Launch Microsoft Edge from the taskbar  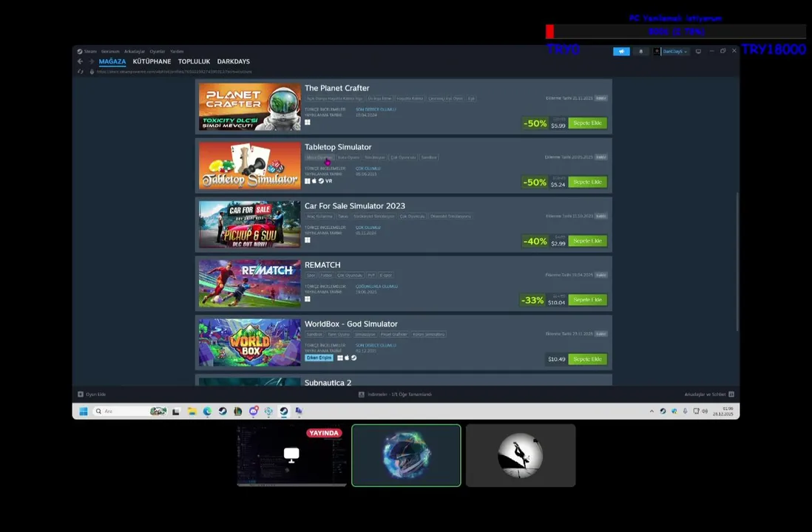207,411
